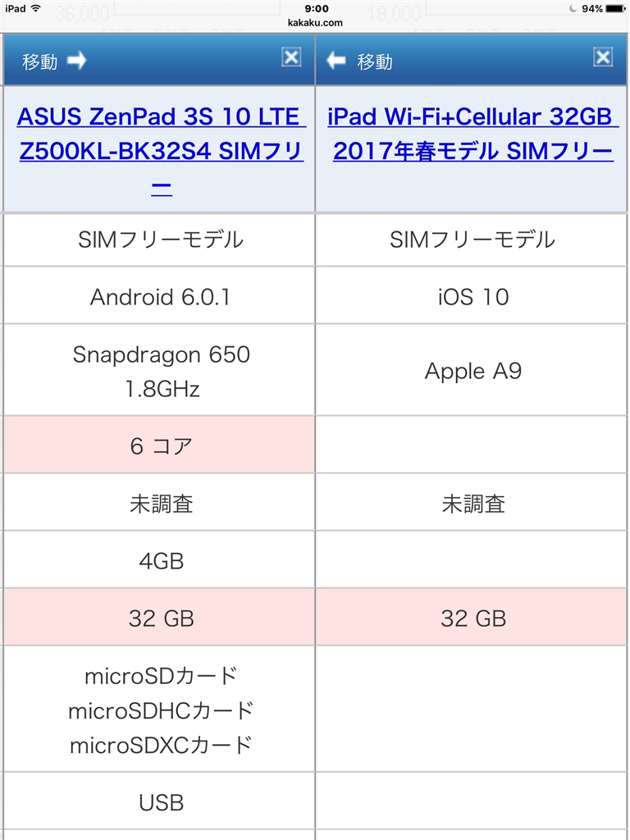Click the USB cell

coord(161,802)
